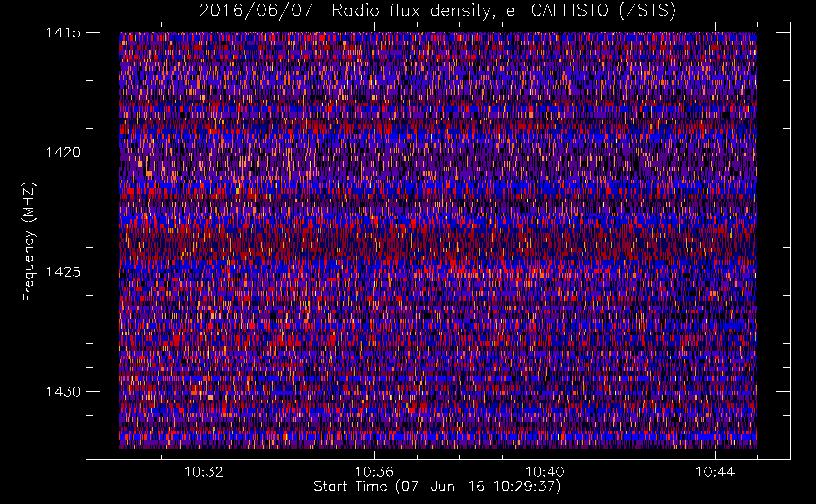Click the 10:44 time tick label
Viewport: 816px width, 504px height.
715,472
